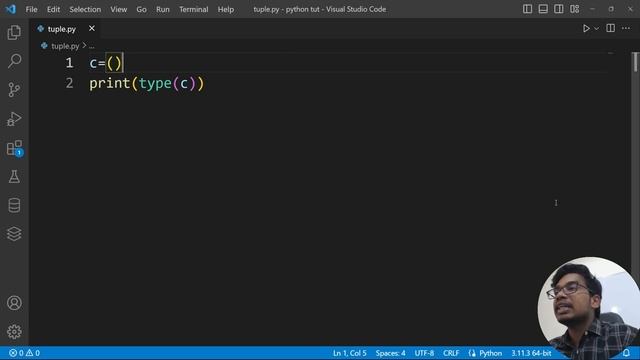Open the Go menu
The height and width of the screenshot is (360, 640).
pyautogui.click(x=141, y=9)
